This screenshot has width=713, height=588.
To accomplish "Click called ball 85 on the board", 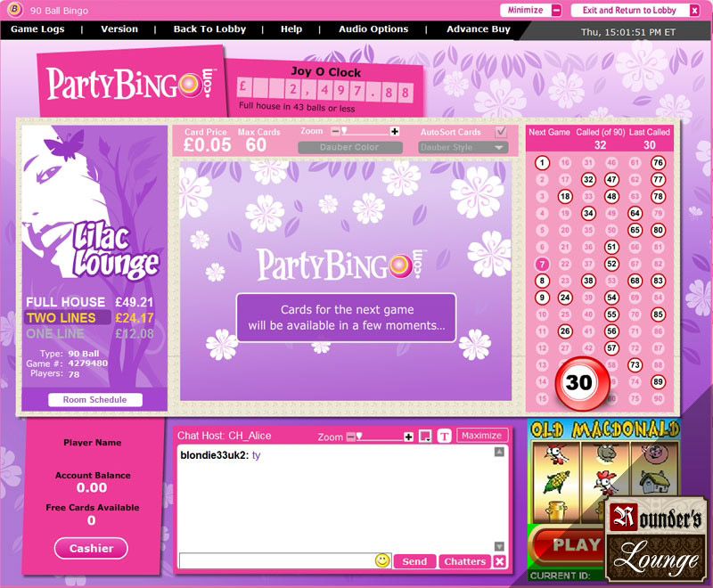I will (x=658, y=314).
